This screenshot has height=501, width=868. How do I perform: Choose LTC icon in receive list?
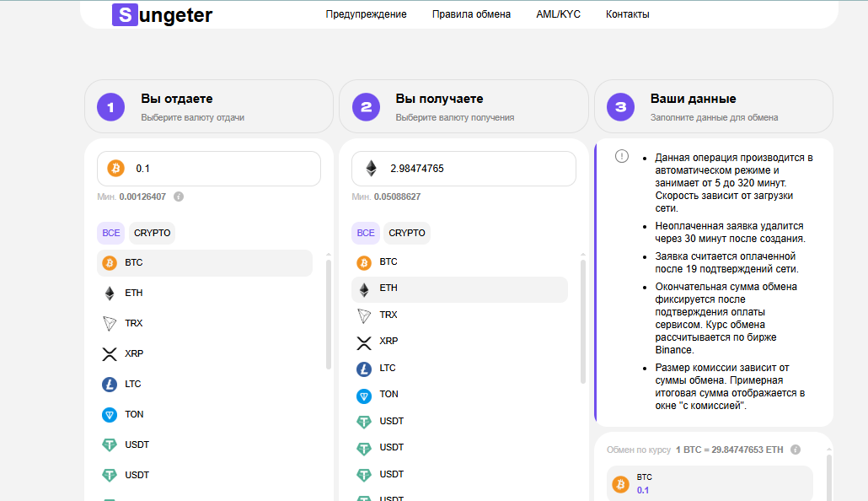coord(364,369)
